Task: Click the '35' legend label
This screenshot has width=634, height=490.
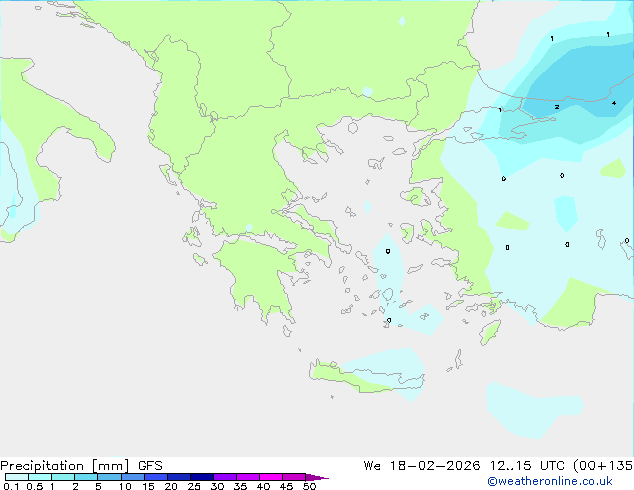Action: (x=240, y=486)
